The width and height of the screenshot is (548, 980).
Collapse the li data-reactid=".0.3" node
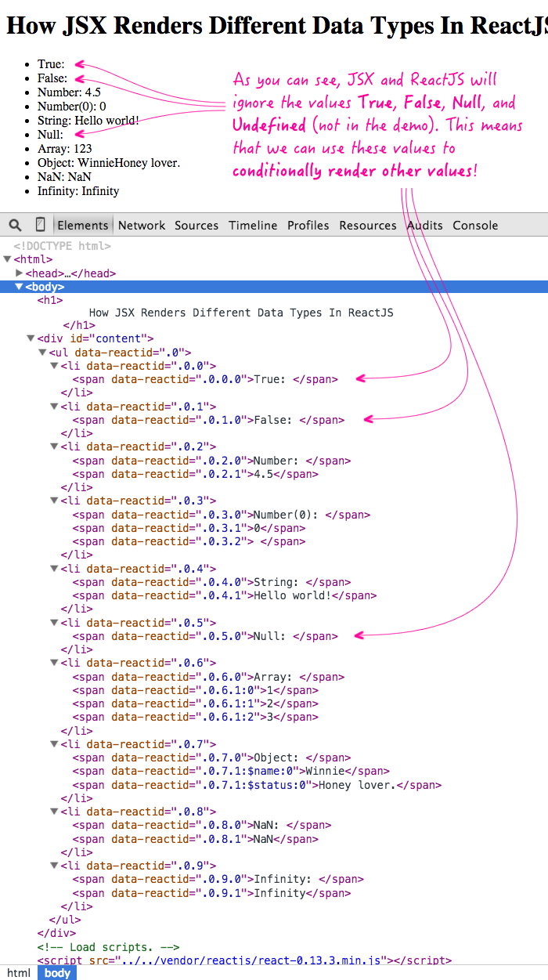point(54,501)
